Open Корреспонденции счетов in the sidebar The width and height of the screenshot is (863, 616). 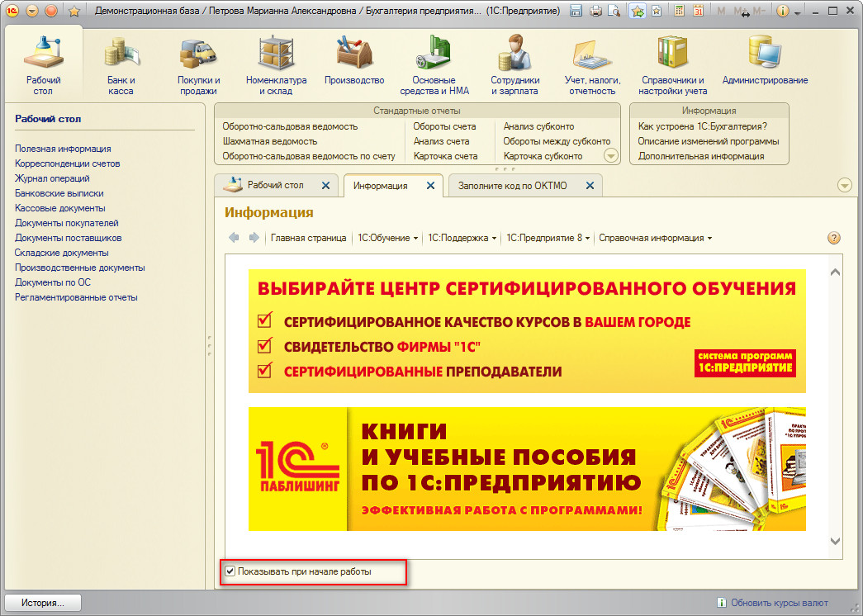67,163
